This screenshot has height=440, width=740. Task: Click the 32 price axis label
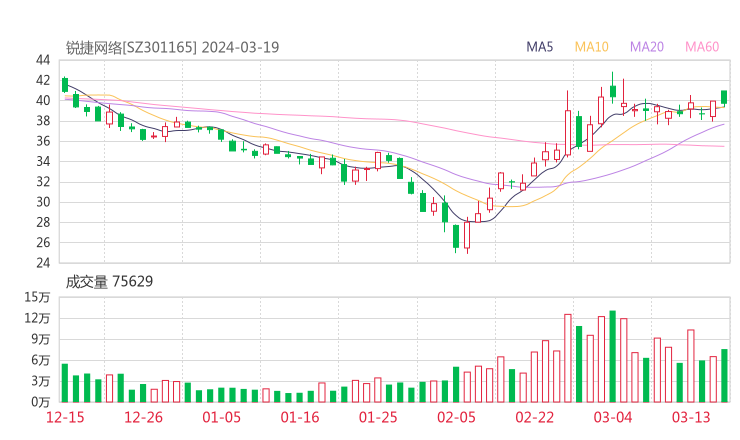point(43,182)
